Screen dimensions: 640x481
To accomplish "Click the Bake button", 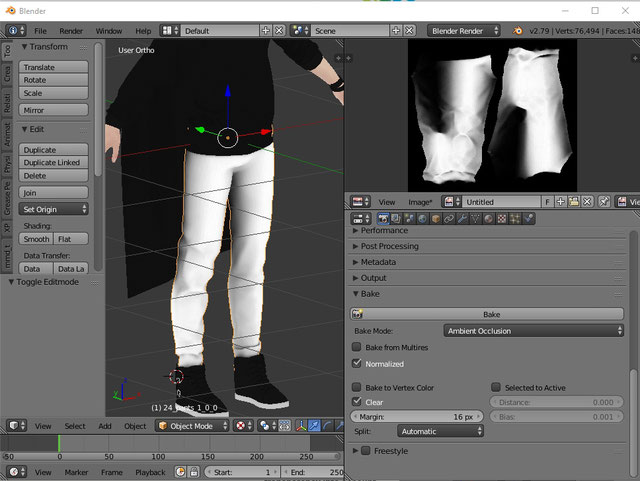I will 491,314.
